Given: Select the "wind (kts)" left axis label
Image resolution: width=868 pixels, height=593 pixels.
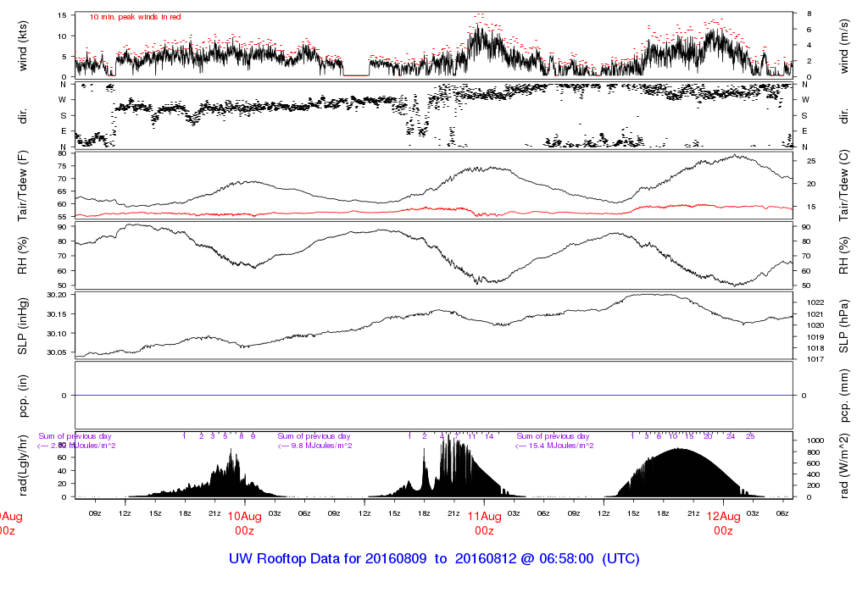Looking at the screenshot, I should (x=24, y=45).
